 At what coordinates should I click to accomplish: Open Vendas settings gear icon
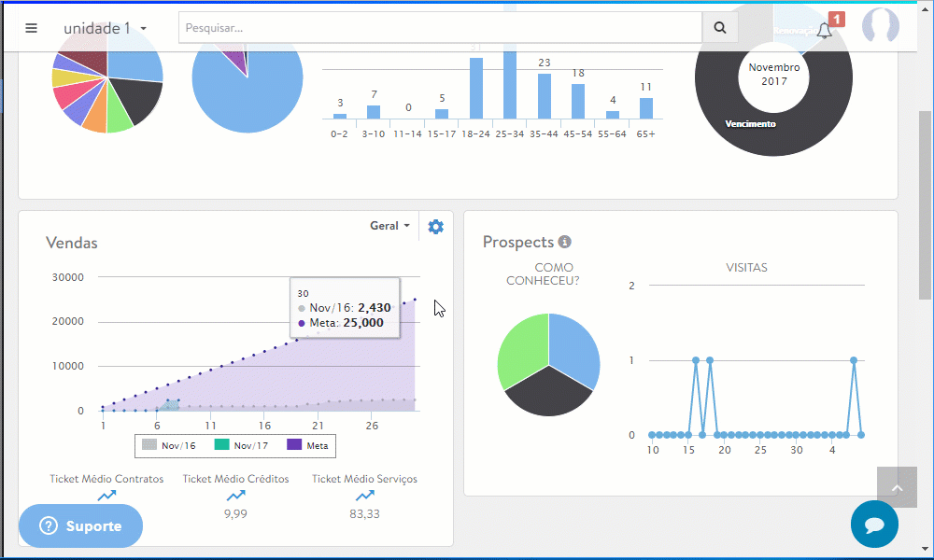[x=435, y=227]
